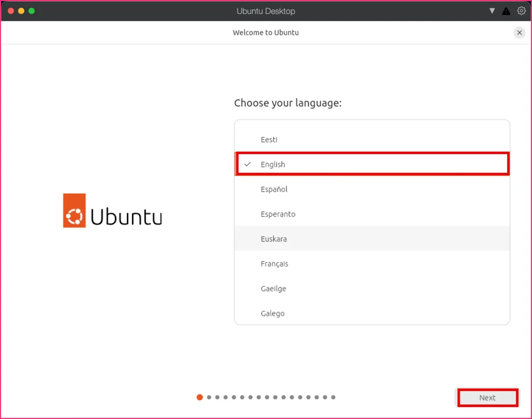Viewport: 532px width, 419px height.
Task: Click the Ubuntu logo icon
Action: point(74,210)
